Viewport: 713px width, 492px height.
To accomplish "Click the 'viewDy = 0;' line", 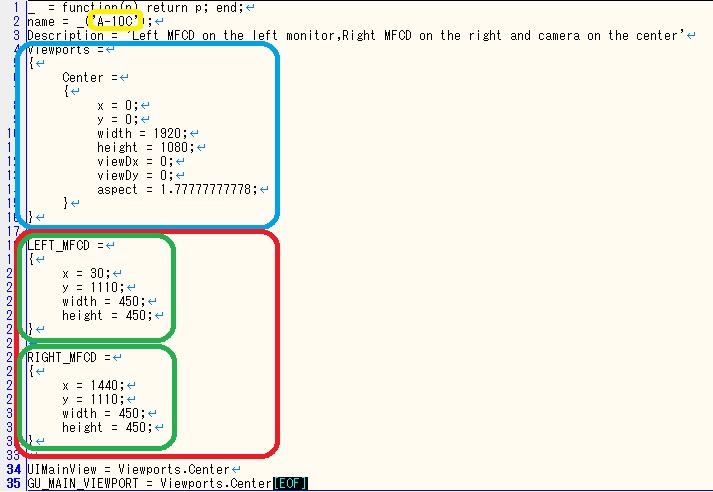I will click(135, 176).
